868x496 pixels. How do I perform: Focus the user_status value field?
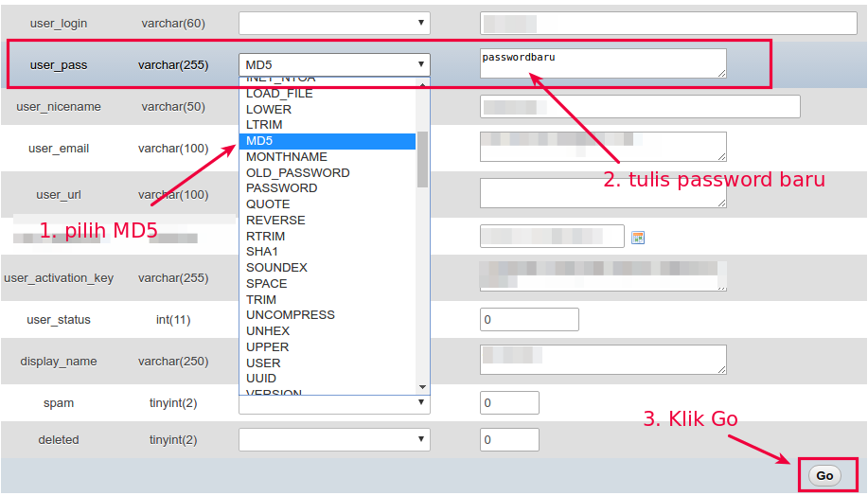(529, 319)
